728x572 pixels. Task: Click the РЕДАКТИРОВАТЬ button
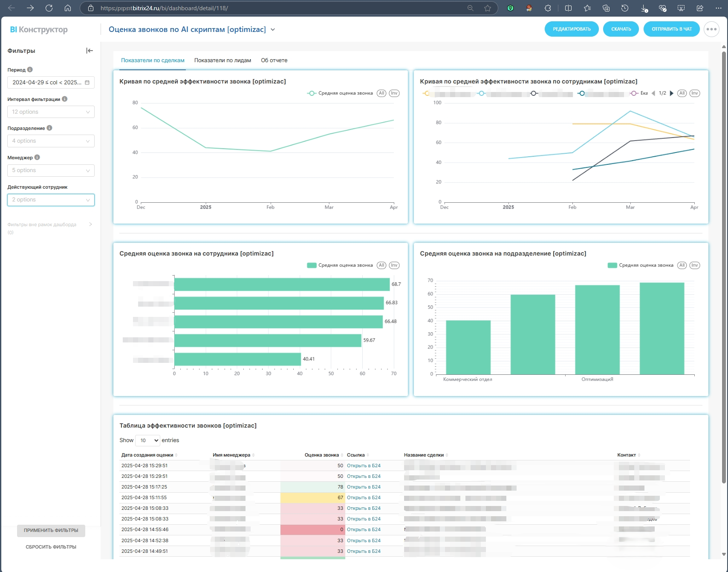click(x=572, y=29)
